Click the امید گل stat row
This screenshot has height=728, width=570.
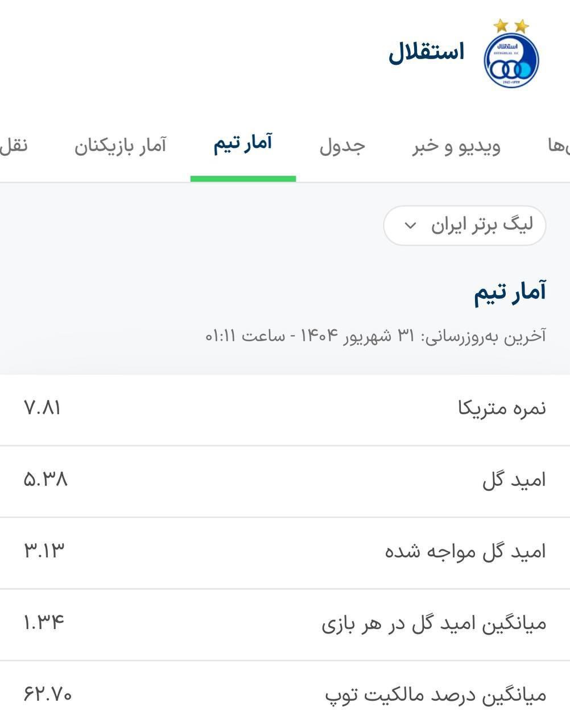[285, 481]
